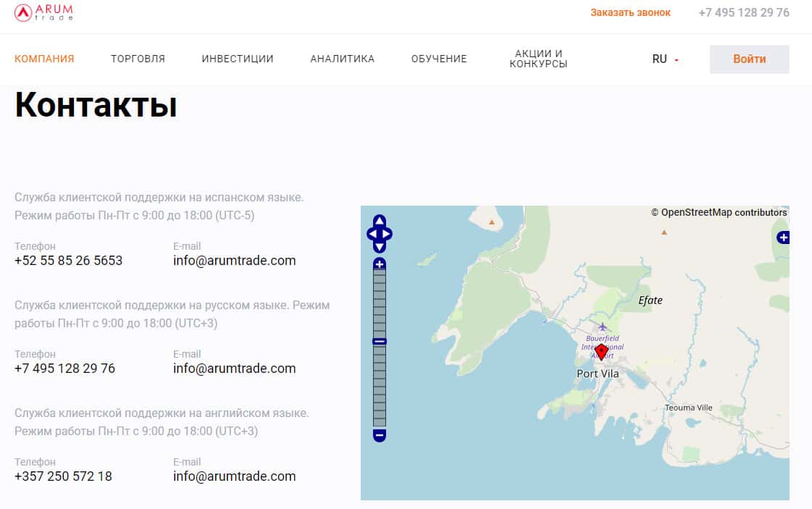Click the Spanish support email info@arumtrade.com

pyautogui.click(x=235, y=261)
